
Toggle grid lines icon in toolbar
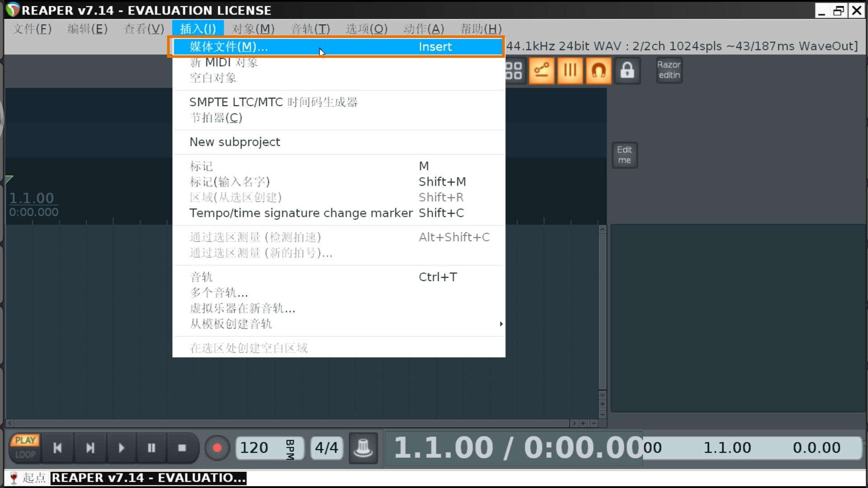[x=514, y=71]
